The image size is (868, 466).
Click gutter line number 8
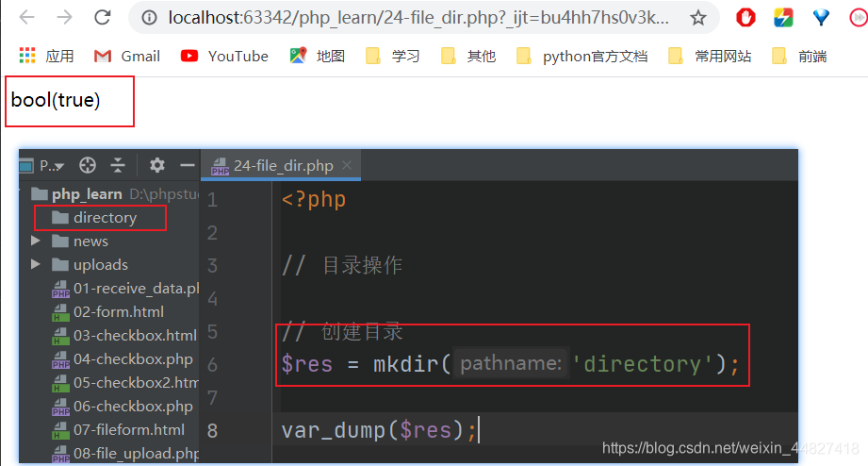click(213, 430)
